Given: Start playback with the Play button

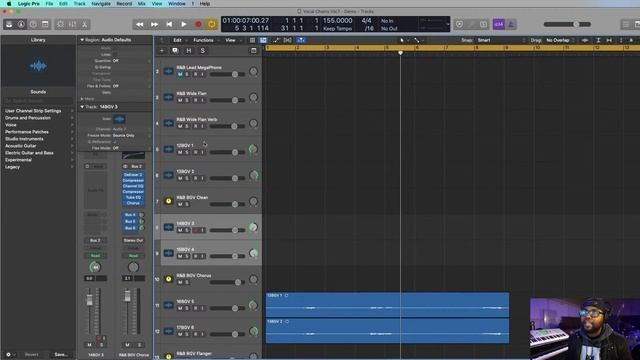Looking at the screenshot, I should pos(184,24).
